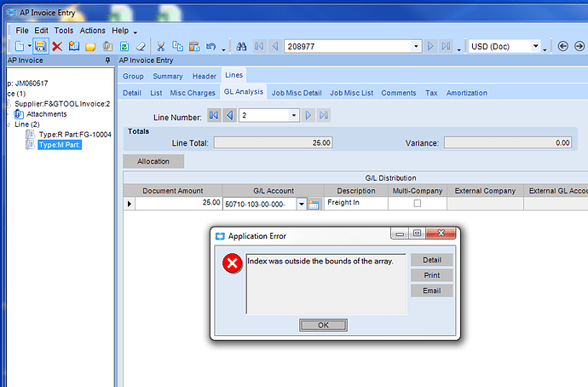Click the green Refresh icon

tap(124, 47)
